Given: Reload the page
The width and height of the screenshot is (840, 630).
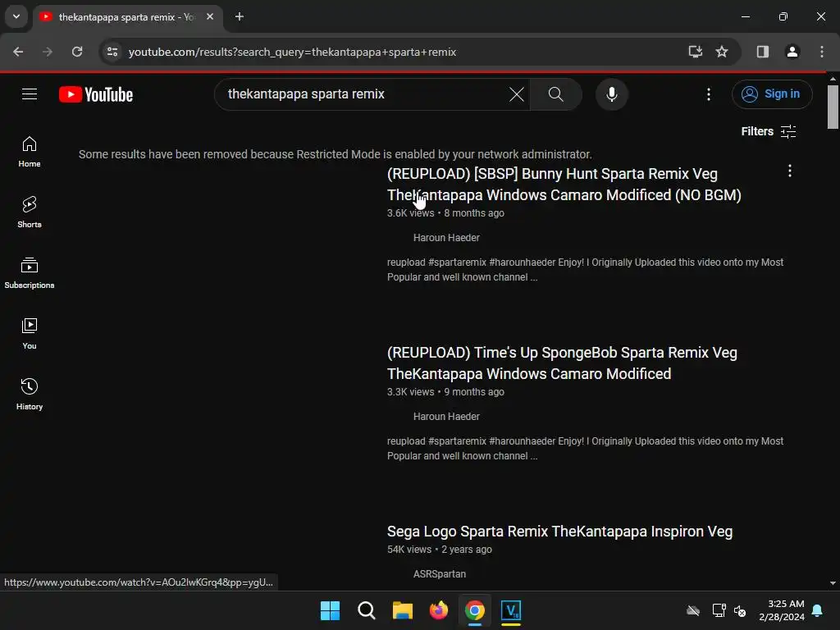Looking at the screenshot, I should tap(77, 52).
